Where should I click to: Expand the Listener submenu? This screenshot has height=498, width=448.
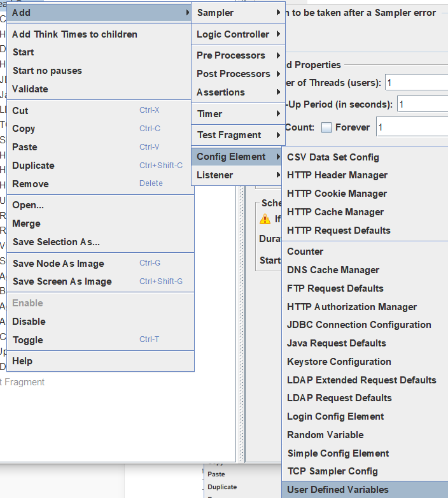pos(237,175)
